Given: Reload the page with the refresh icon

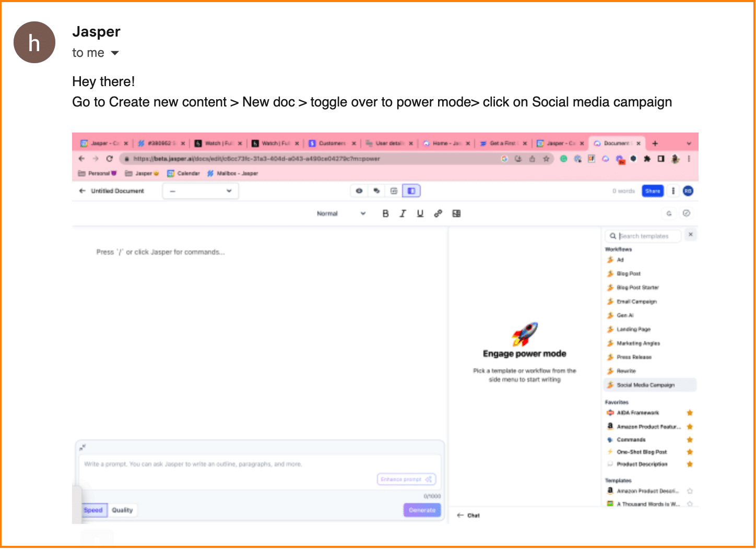Looking at the screenshot, I should (x=109, y=159).
